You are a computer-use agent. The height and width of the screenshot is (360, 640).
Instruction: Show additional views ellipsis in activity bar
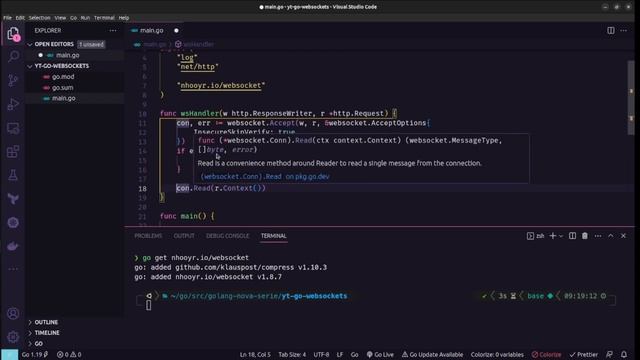click(x=13, y=269)
